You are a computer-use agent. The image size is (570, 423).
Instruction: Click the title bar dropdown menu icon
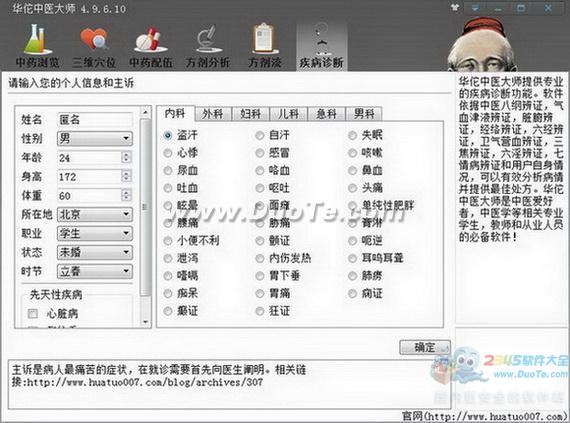pyautogui.click(x=475, y=8)
